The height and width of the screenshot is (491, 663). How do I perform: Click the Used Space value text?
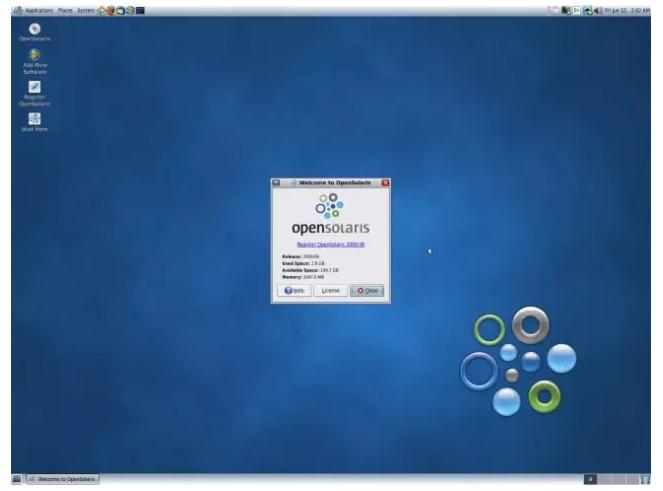(x=318, y=263)
